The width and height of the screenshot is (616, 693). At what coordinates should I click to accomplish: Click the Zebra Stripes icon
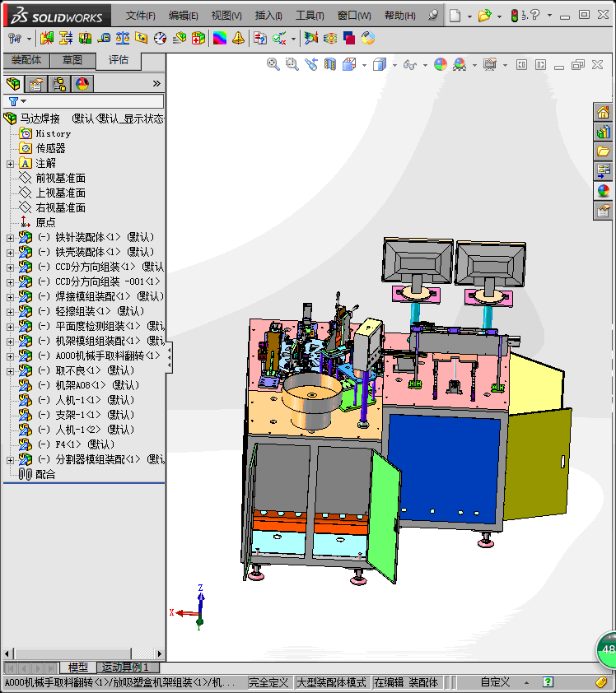pos(330,39)
